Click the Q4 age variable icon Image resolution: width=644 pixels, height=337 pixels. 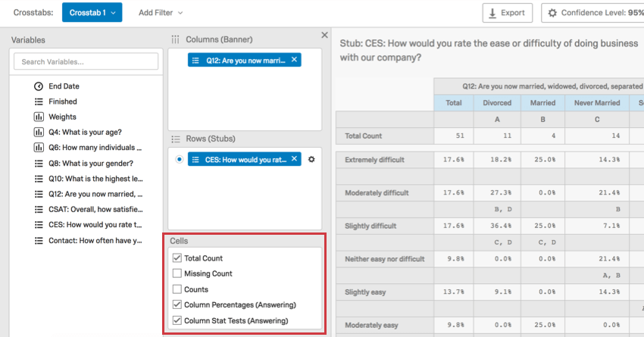39,132
